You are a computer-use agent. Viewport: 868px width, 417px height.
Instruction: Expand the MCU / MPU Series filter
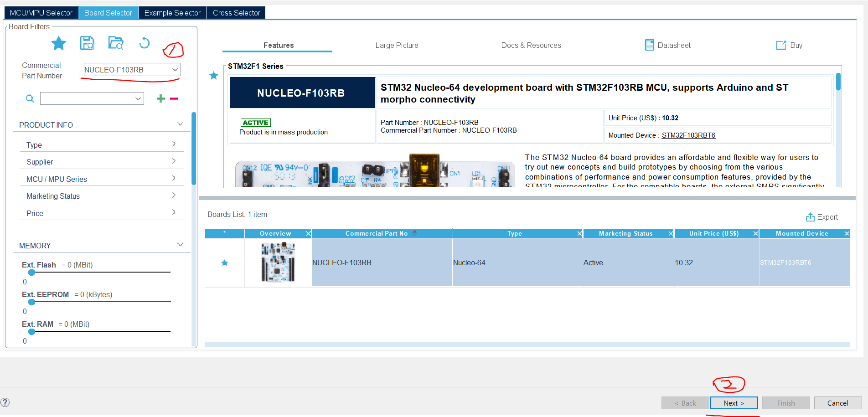[174, 178]
